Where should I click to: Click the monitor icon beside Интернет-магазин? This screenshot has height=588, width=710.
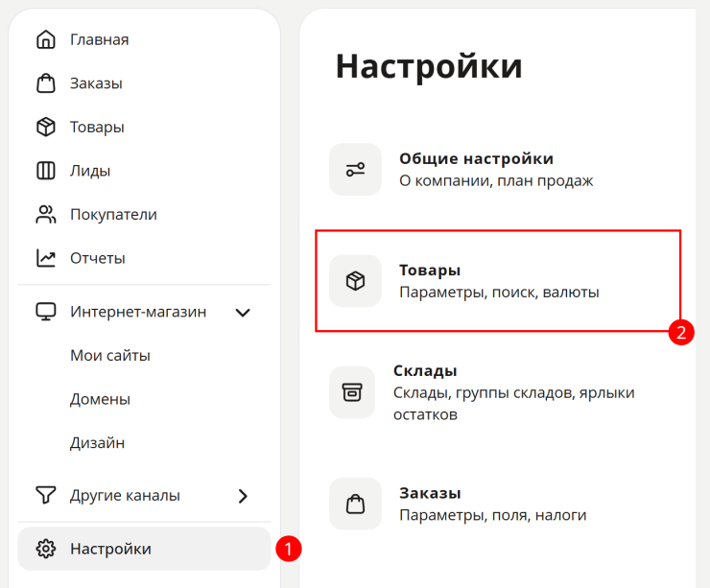coord(46,312)
